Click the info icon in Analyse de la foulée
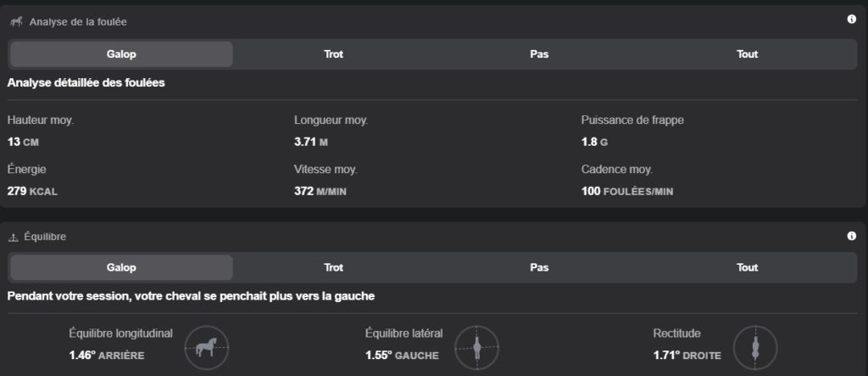This screenshot has width=868, height=376. pyautogui.click(x=852, y=20)
